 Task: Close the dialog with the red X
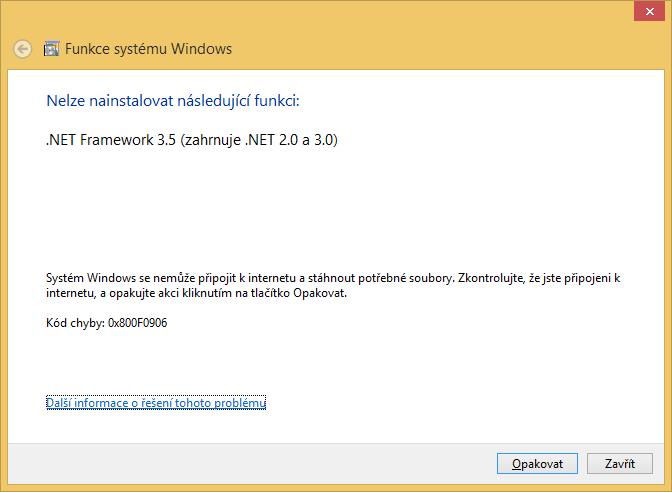point(646,10)
